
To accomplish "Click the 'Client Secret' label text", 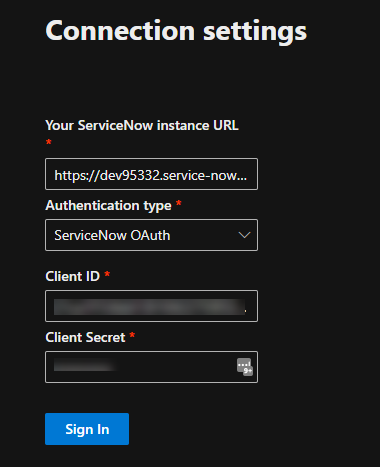I will tap(85, 337).
